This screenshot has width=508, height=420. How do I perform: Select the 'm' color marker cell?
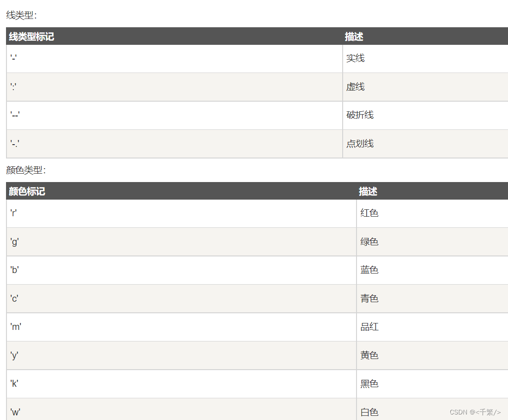point(181,327)
